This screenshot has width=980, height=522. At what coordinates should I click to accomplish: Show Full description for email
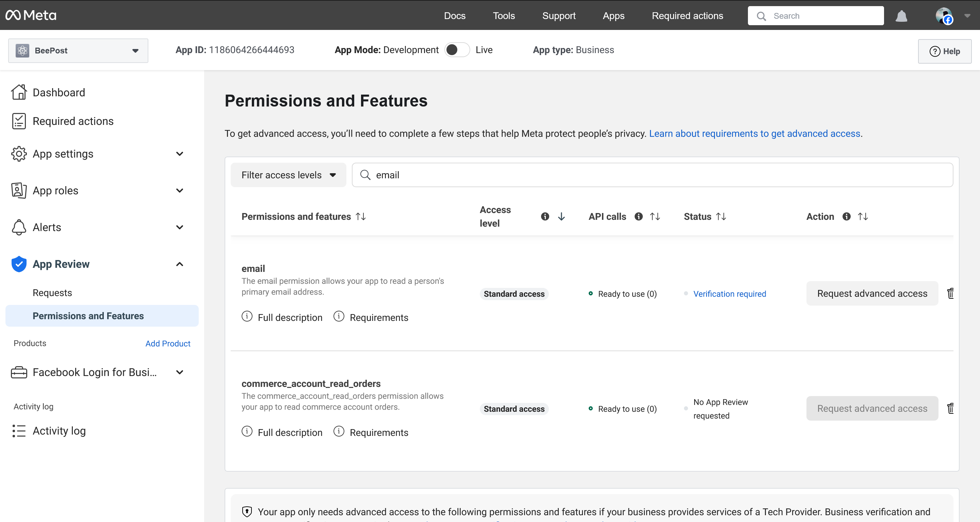[x=282, y=317]
